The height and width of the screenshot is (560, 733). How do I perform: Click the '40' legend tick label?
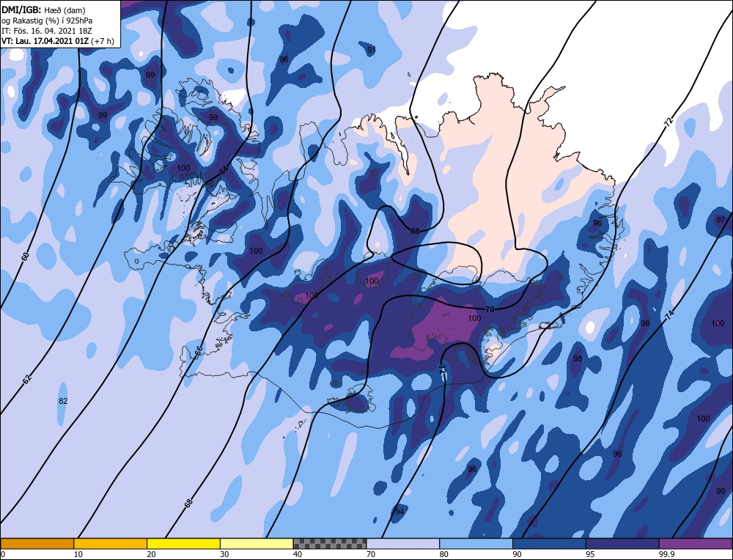[298, 554]
